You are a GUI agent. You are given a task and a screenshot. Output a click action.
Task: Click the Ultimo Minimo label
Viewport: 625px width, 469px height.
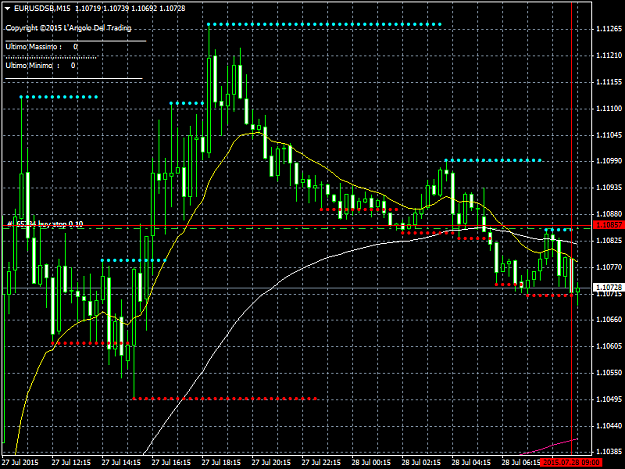[32, 65]
